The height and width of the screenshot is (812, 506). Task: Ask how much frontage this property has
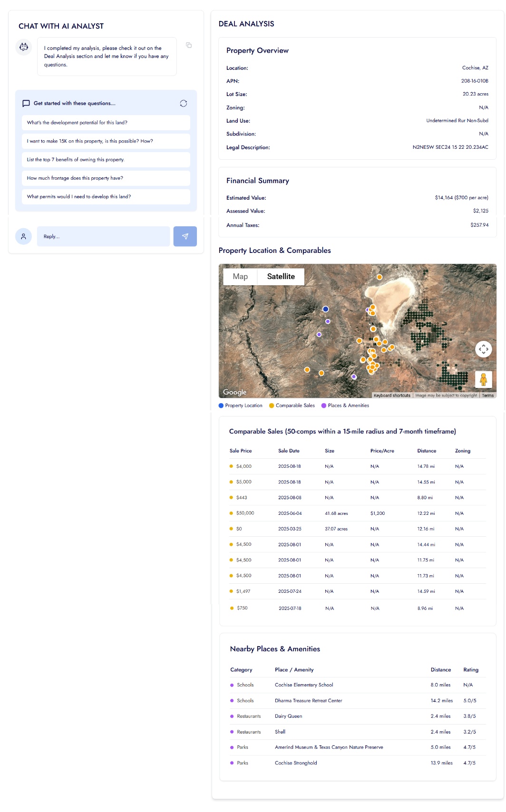click(x=106, y=178)
